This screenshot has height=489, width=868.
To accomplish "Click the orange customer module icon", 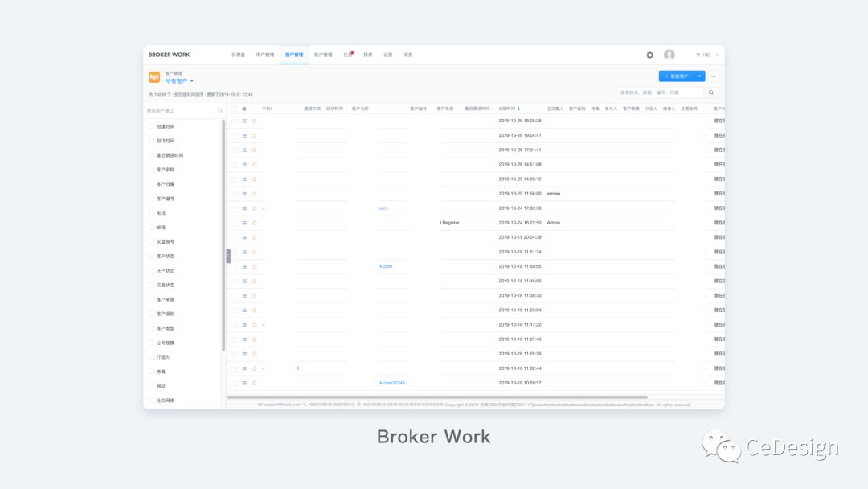I will (154, 77).
